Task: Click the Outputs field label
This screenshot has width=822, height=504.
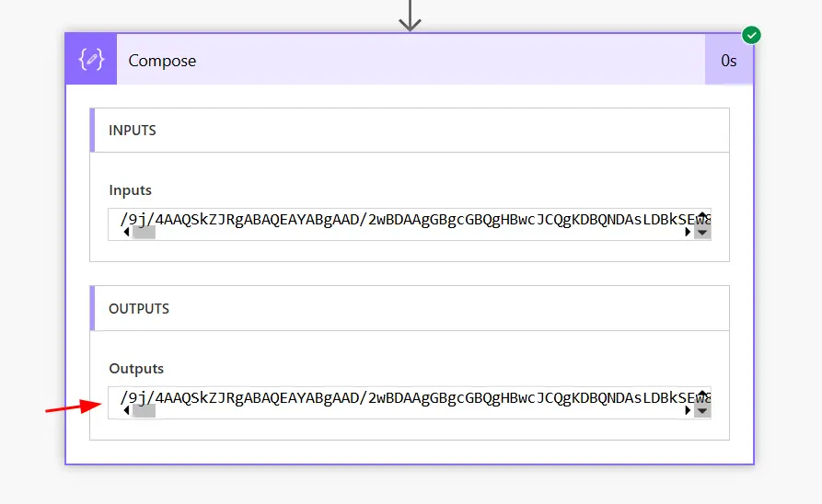Action: tap(136, 369)
